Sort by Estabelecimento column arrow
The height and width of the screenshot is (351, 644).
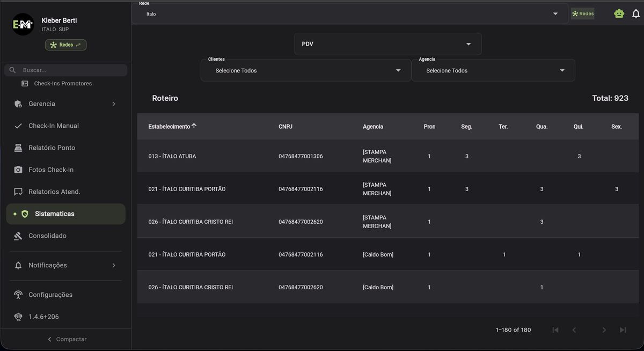(194, 126)
